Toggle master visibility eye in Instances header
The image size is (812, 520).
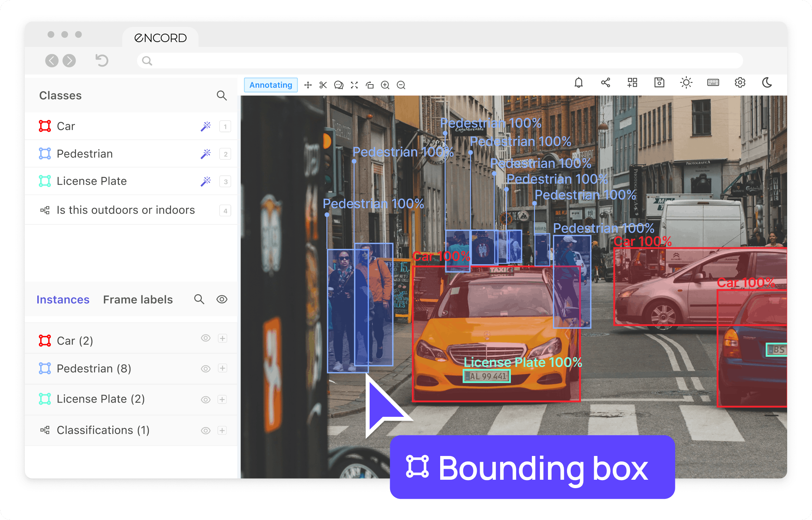coord(222,299)
